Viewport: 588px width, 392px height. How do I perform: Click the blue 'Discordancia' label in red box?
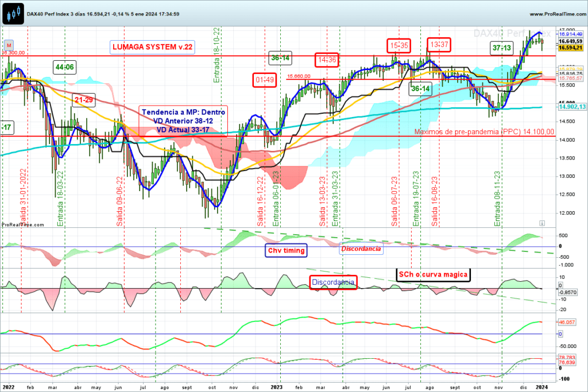click(x=333, y=282)
